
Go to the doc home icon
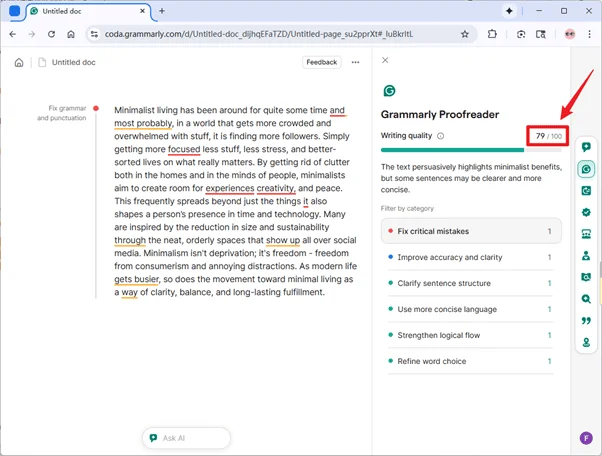pyautogui.click(x=19, y=63)
